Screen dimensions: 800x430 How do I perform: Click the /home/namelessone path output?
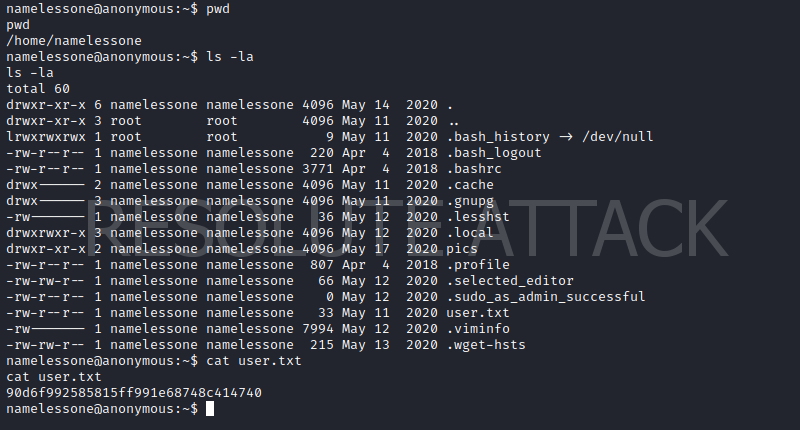pos(74,40)
